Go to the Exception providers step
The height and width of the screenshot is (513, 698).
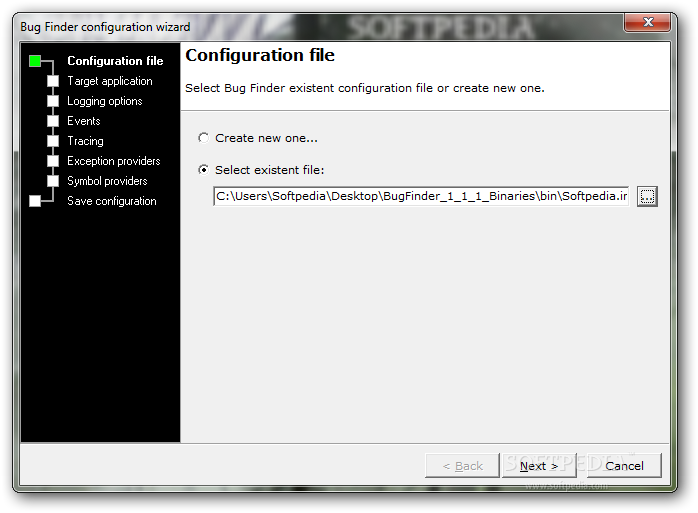[114, 161]
